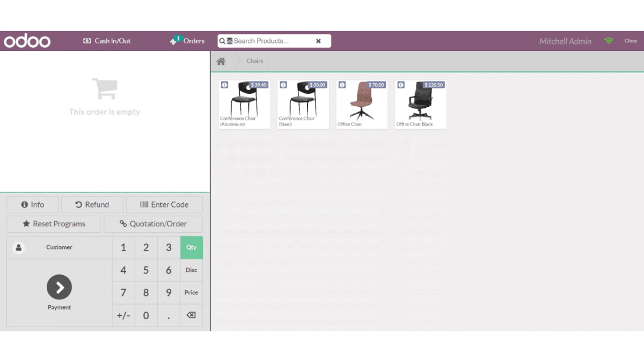Clear the product search with X
The image size is (644, 362).
click(x=318, y=41)
